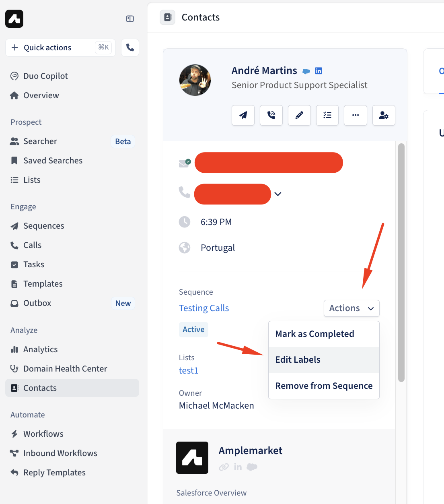The width and height of the screenshot is (444, 504).
Task: Click the user settings gear button
Action: click(384, 116)
